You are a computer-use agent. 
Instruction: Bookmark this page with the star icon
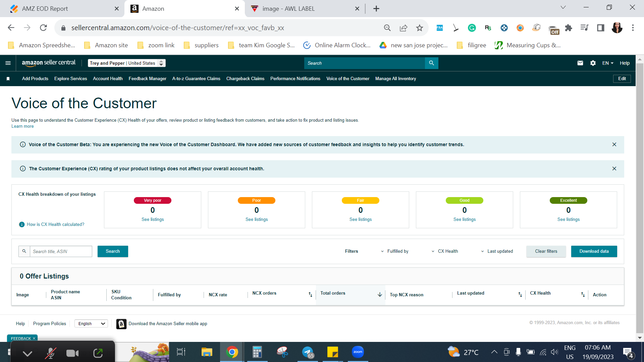419,28
